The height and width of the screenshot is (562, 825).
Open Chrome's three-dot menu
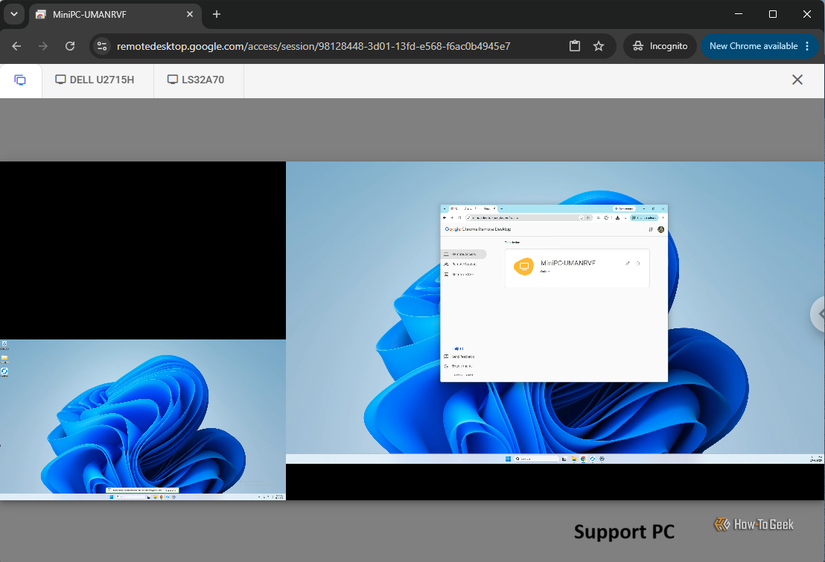point(807,46)
